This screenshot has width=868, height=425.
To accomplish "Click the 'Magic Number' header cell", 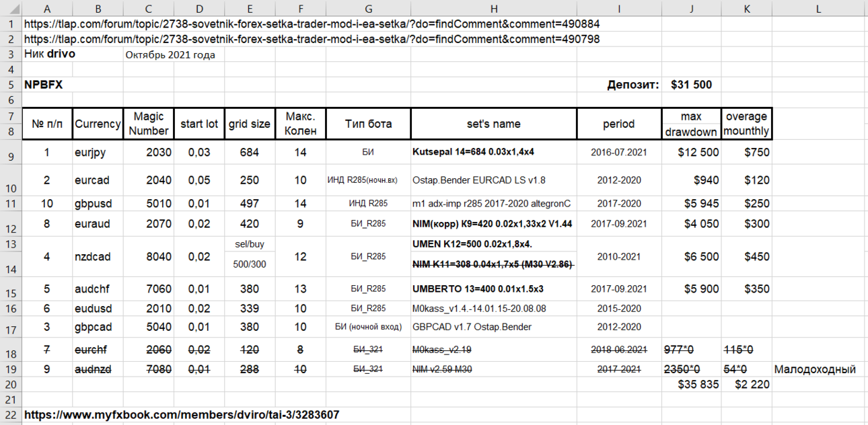I will (x=148, y=123).
